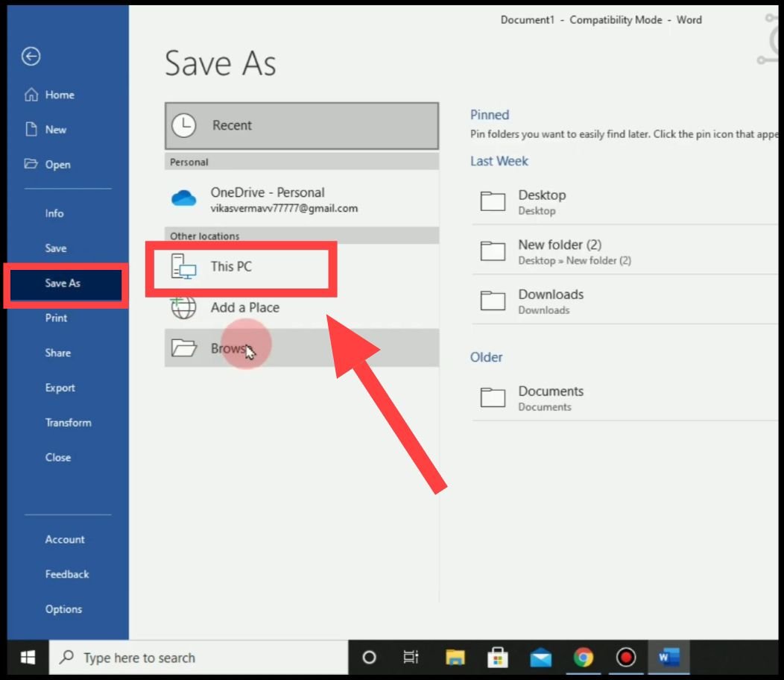The image size is (784, 680).
Task: Open File Explorer from taskbar
Action: (455, 657)
